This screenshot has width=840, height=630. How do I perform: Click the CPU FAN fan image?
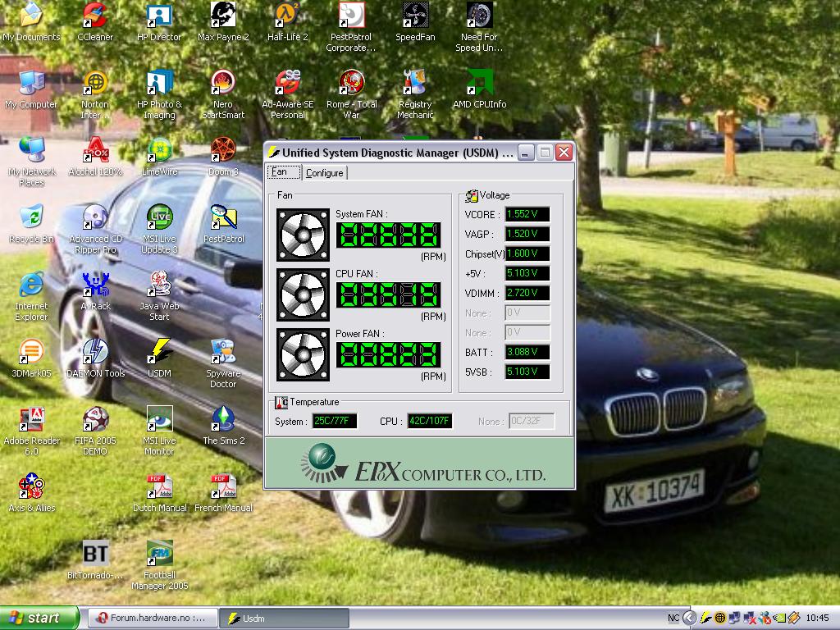(x=303, y=294)
